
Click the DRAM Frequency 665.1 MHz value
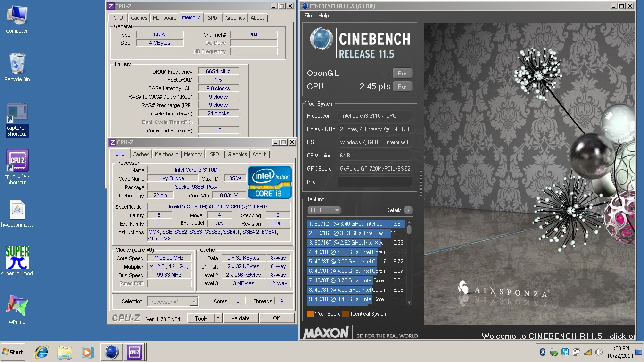(218, 71)
